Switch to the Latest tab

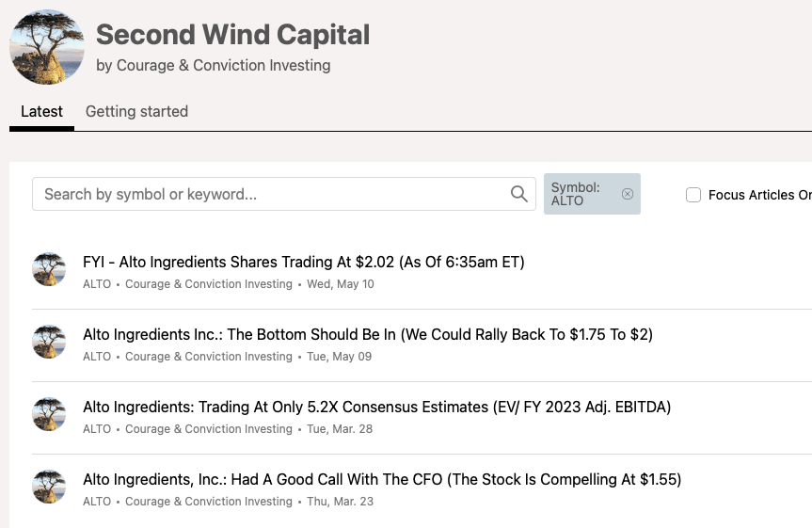click(x=41, y=111)
